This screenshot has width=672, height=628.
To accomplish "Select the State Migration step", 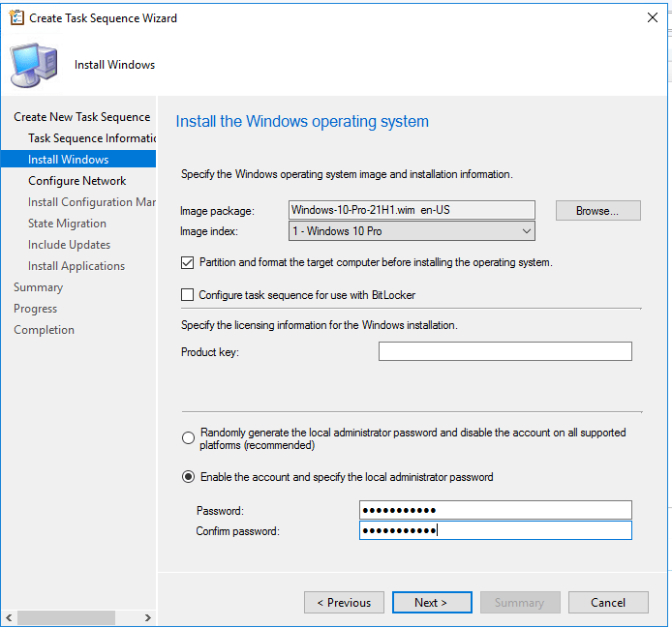I will pyautogui.click(x=67, y=224).
